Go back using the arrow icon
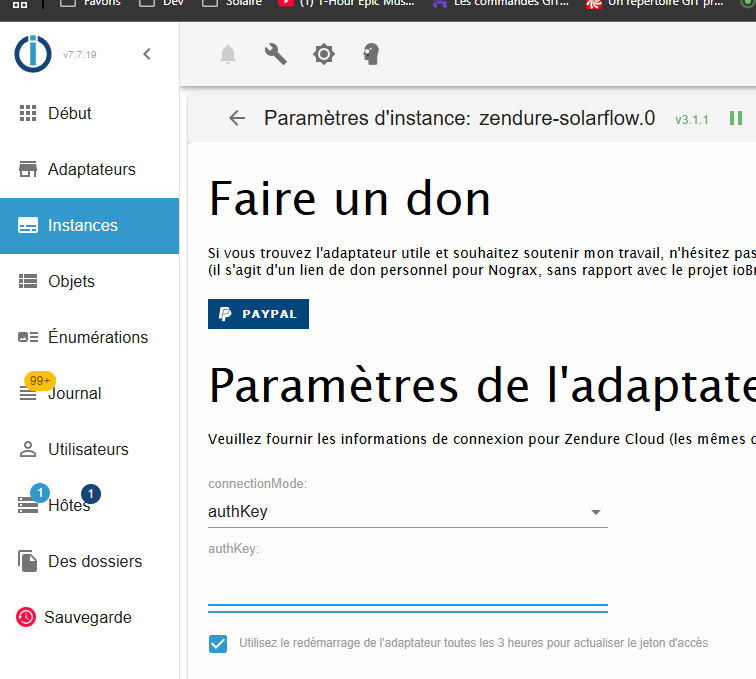The width and height of the screenshot is (756, 679). click(x=237, y=118)
